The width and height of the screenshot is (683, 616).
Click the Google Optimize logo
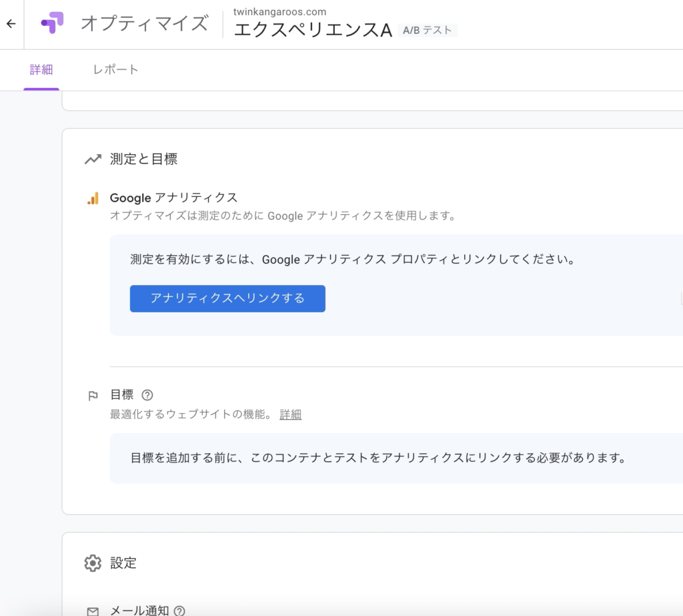[x=52, y=23]
